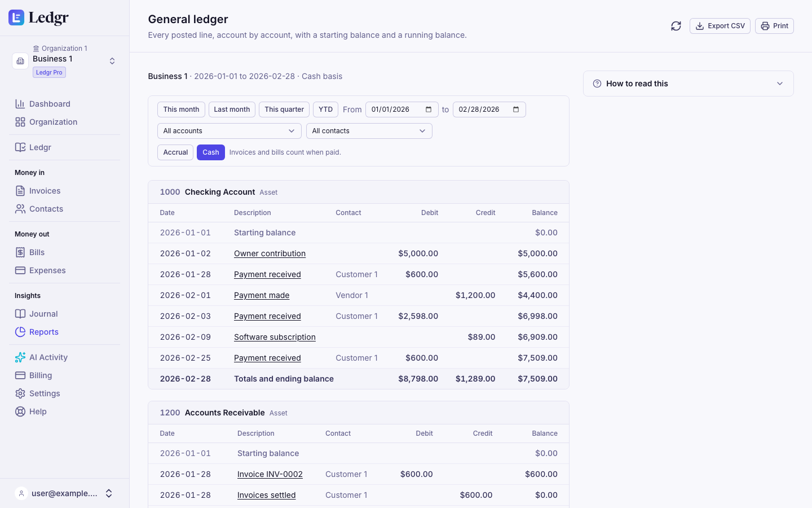Expand the Business 1 organization switcher
Image resolution: width=812 pixels, height=508 pixels.
tap(112, 61)
